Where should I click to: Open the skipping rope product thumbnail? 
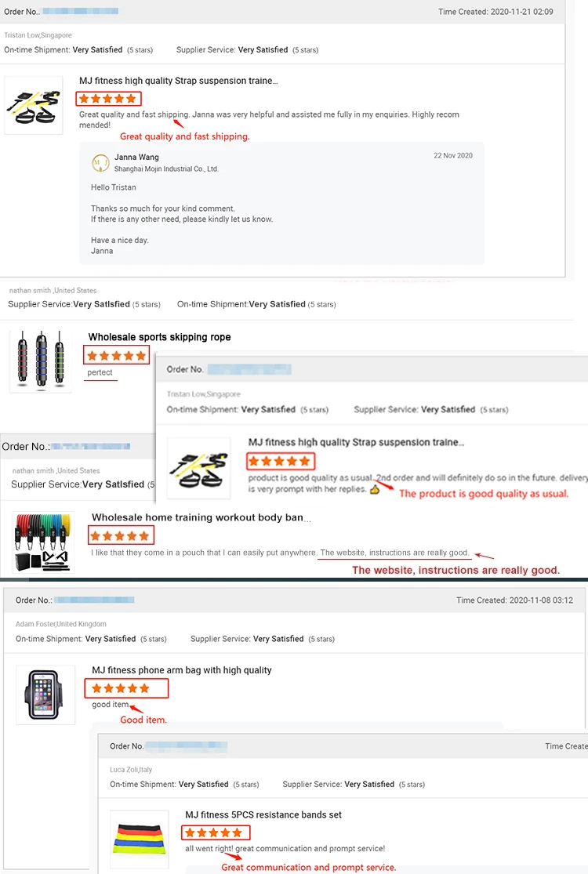tap(41, 360)
